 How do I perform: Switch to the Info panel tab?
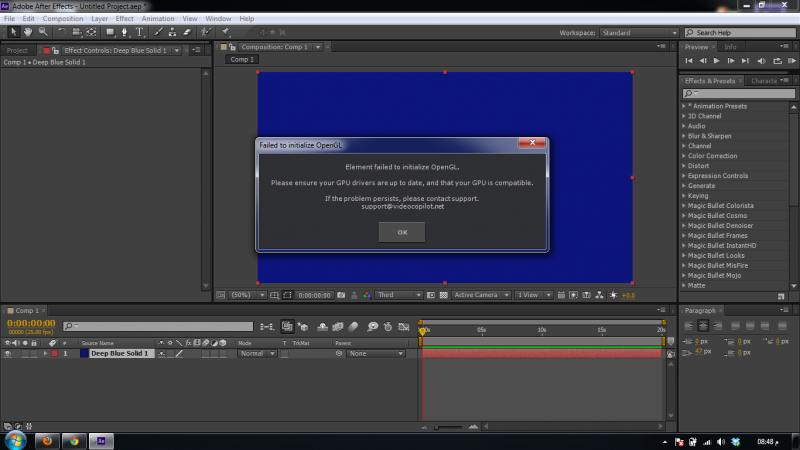[x=730, y=47]
